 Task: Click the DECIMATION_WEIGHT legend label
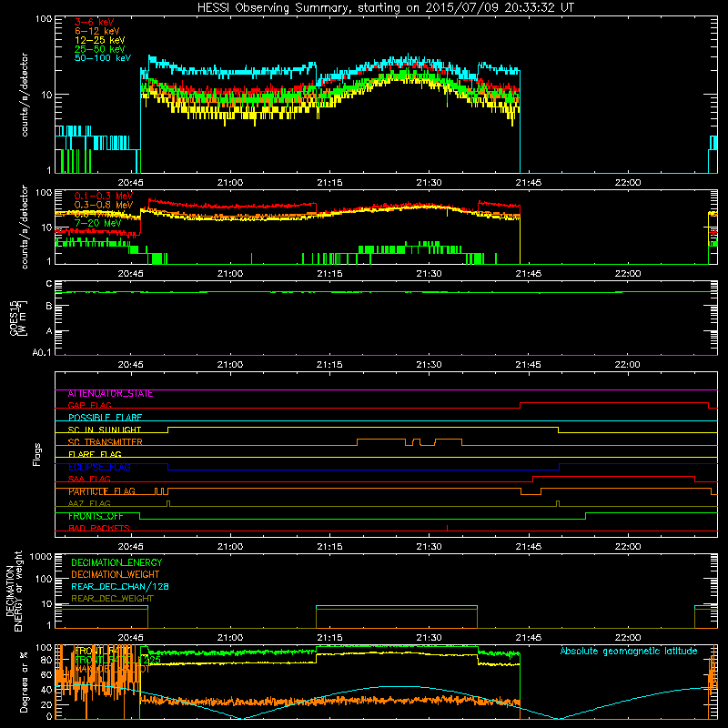point(116,574)
